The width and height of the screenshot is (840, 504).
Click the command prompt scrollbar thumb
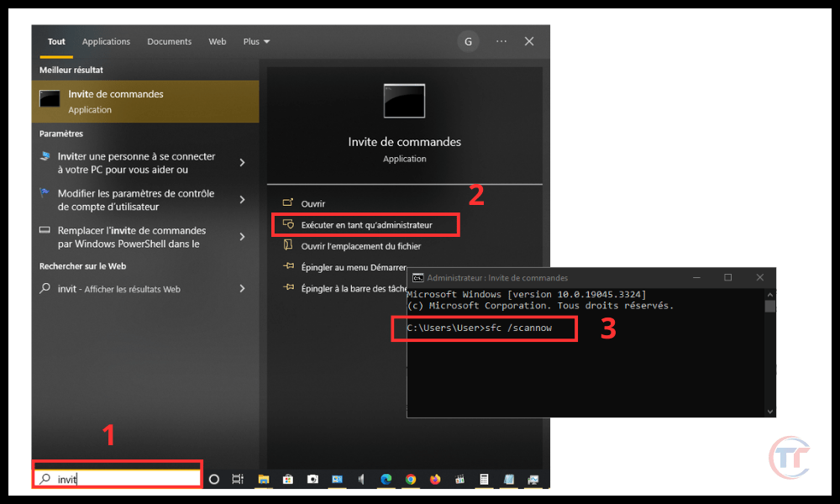(x=770, y=307)
